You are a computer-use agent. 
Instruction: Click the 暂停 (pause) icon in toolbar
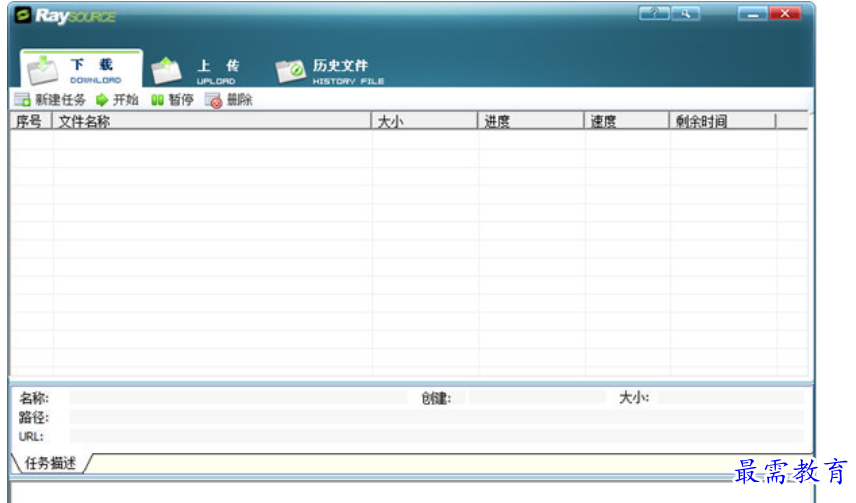click(157, 100)
